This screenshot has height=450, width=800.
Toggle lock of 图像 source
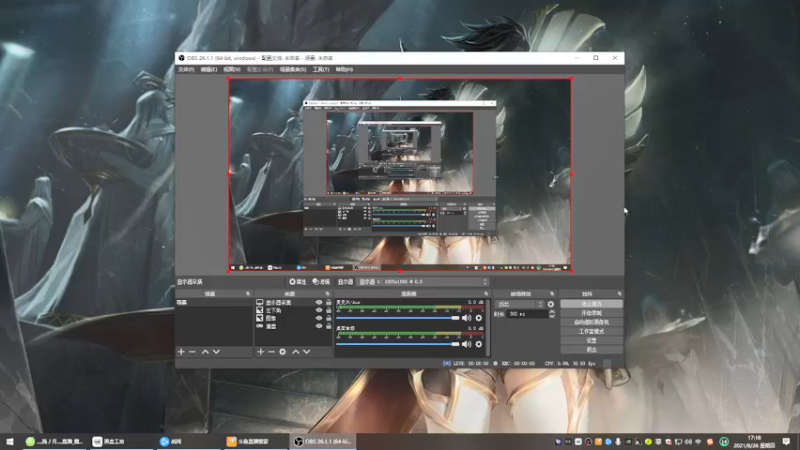point(329,318)
